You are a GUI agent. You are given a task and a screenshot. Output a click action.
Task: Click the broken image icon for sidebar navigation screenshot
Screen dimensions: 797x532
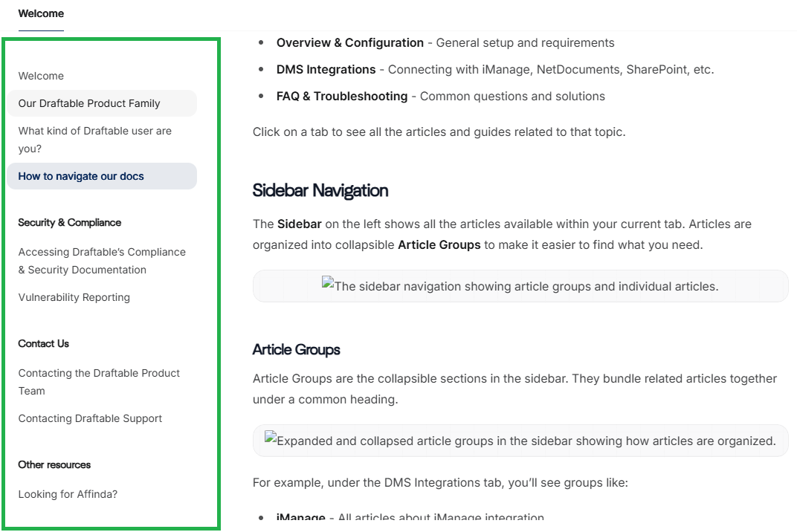pyautogui.click(x=327, y=281)
